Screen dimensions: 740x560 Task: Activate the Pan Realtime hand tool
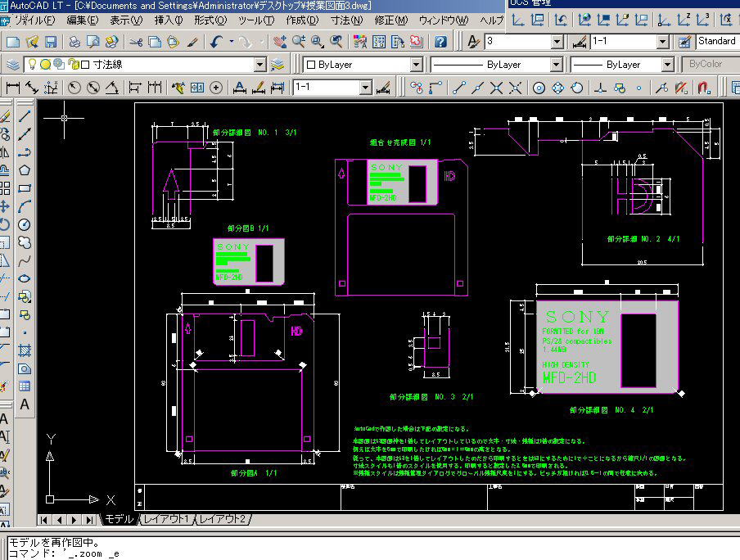[280, 42]
